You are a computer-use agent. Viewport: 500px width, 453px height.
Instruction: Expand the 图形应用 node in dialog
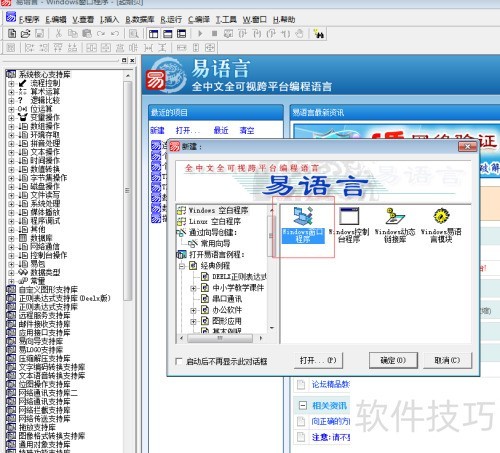point(193,322)
